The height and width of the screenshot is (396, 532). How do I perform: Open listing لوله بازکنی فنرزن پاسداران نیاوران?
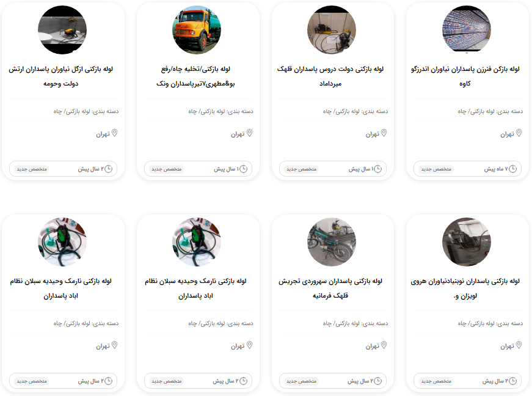tap(465, 76)
